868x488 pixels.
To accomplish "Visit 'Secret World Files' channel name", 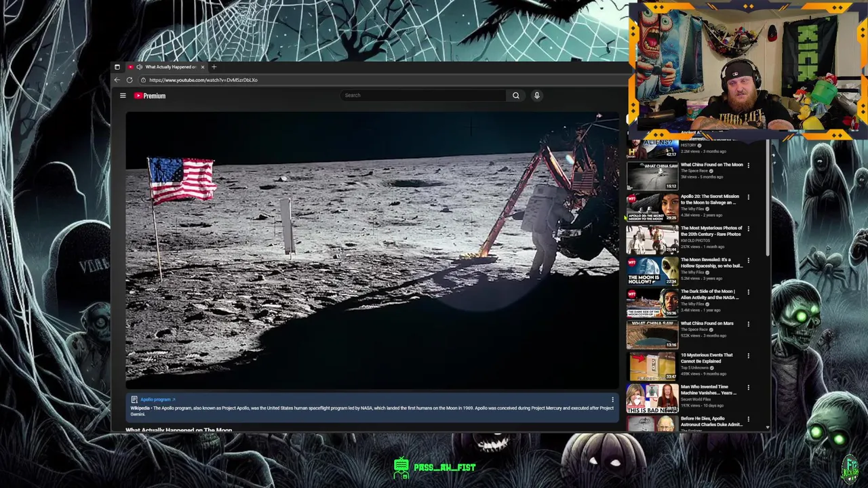I will pos(696,399).
